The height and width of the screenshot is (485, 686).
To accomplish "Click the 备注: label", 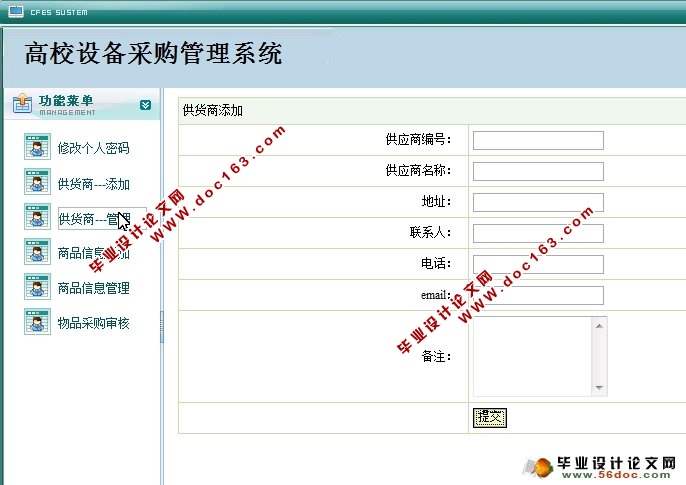I will (436, 357).
